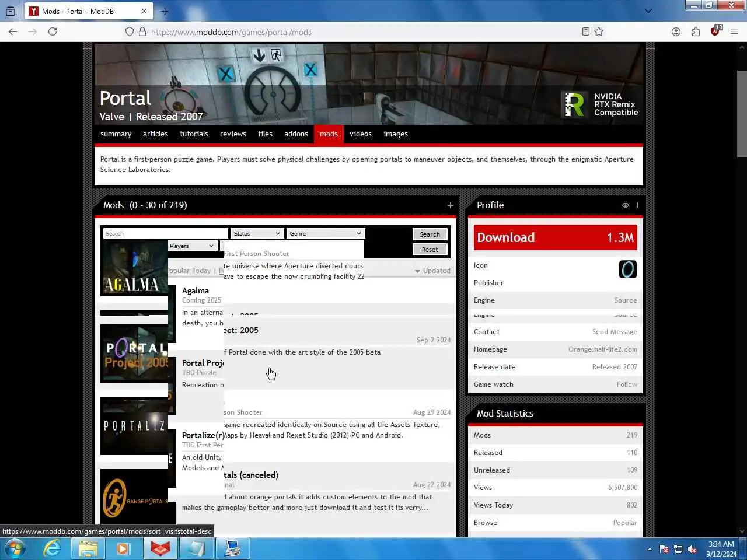Launch Internet Explorer from taskbar
The width and height of the screenshot is (747, 560).
point(52,549)
